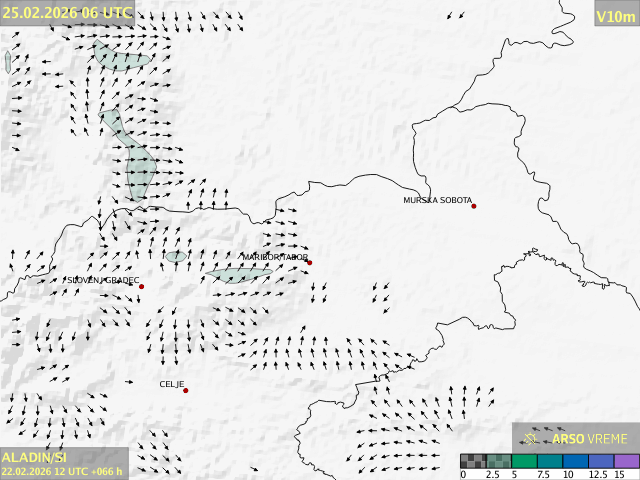This screenshot has width=640, height=480.
Task: Click the Maribor/Tabor red station marker
Action: coord(309,263)
